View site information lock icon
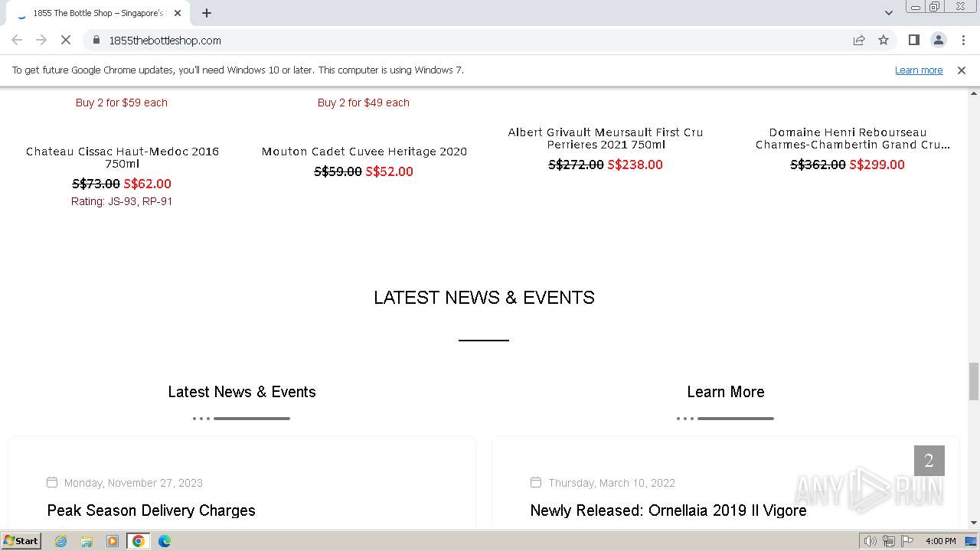This screenshot has width=980, height=551. 96,40
